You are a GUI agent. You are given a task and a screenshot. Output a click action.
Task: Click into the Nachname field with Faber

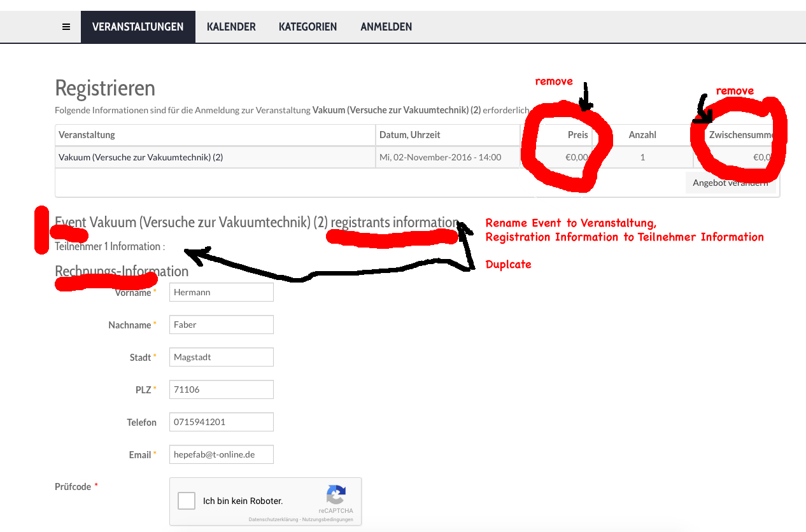click(x=221, y=325)
